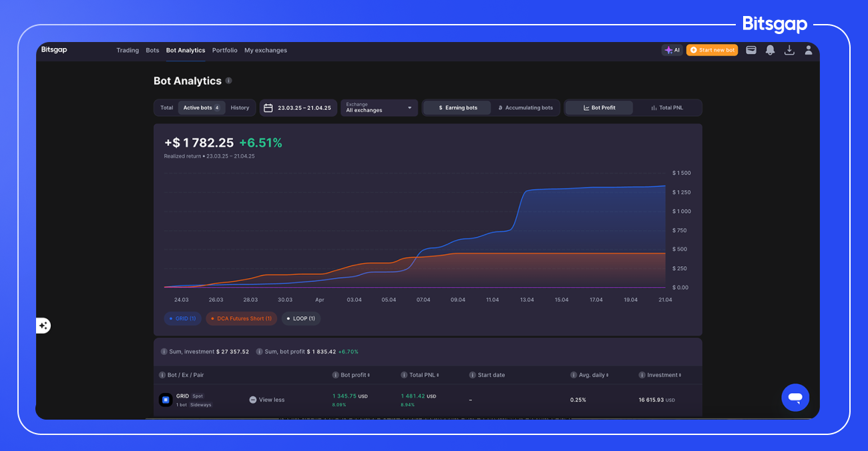868x451 pixels.
Task: Click the +$ 1 782.25 realized return value
Action: 199,143
